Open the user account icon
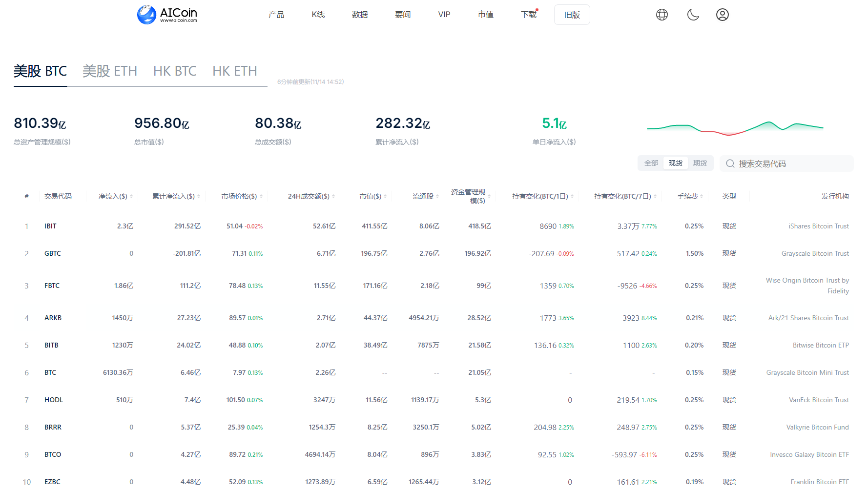Image resolution: width=868 pixels, height=492 pixels. click(723, 15)
